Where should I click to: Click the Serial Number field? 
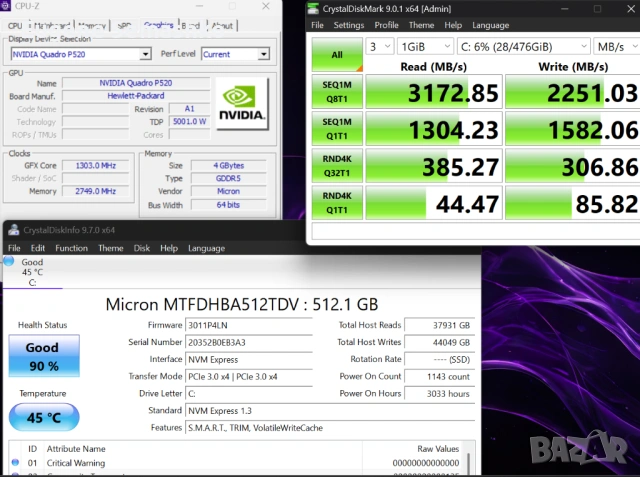point(245,342)
